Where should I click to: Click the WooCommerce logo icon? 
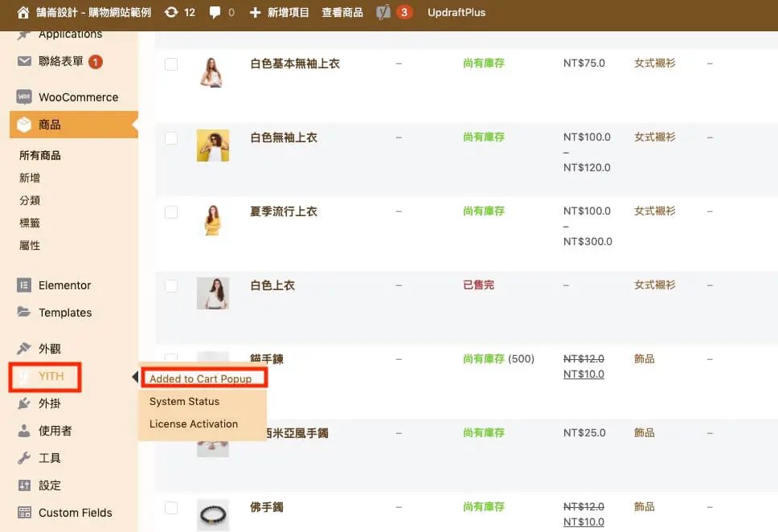click(x=24, y=96)
